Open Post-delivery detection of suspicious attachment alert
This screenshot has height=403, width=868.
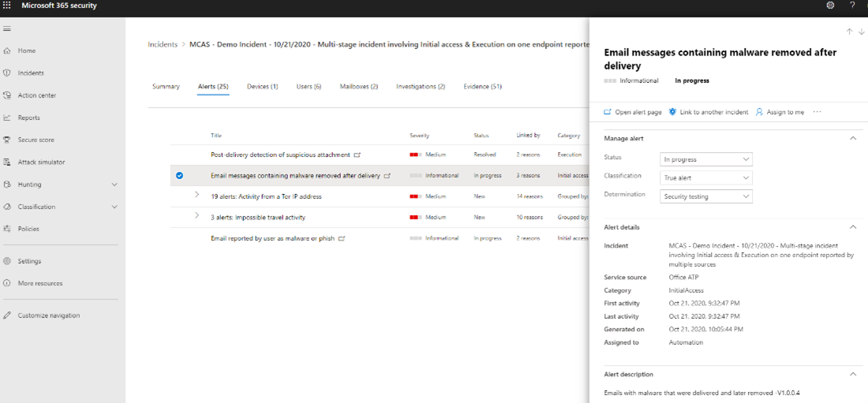point(280,155)
